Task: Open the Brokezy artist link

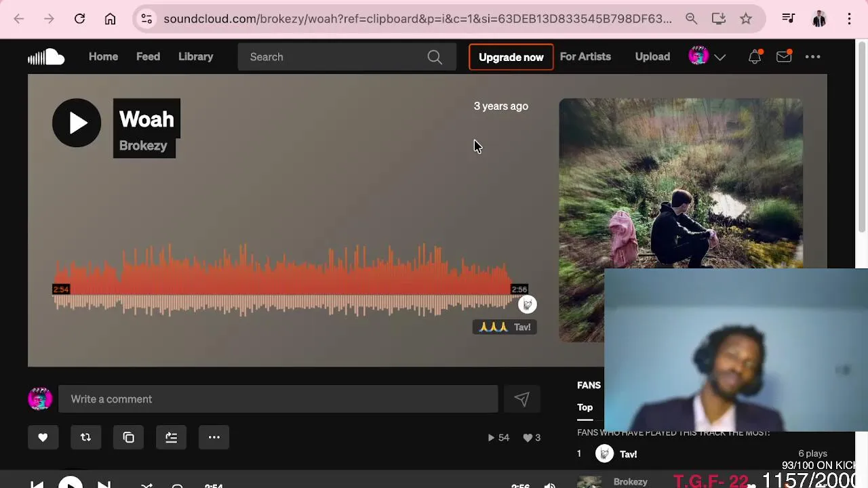Action: [x=143, y=146]
